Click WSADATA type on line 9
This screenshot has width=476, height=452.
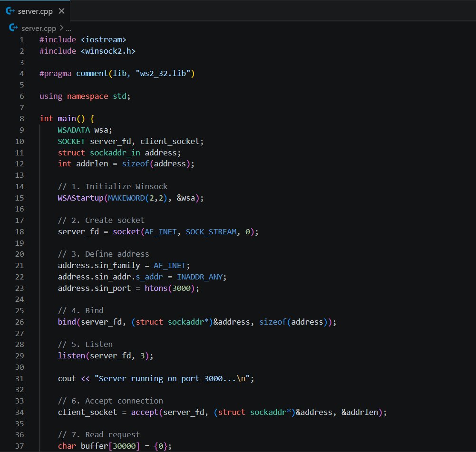coord(74,130)
